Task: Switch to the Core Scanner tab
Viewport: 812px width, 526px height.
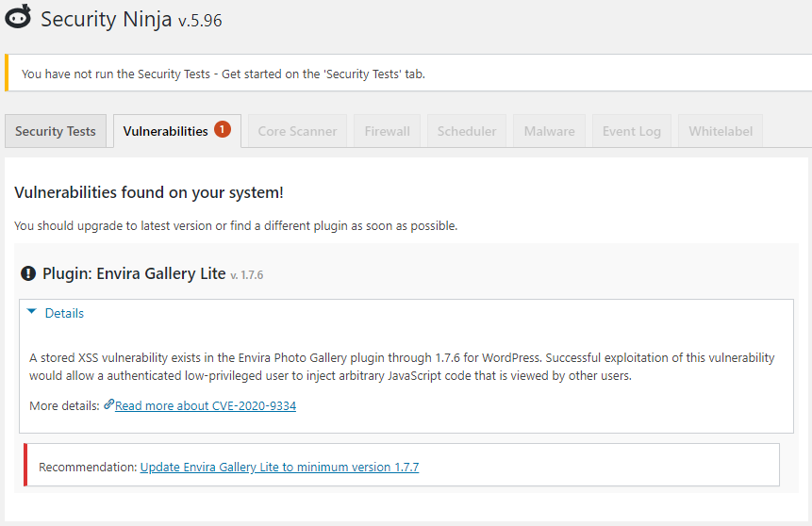Action: click(x=297, y=131)
